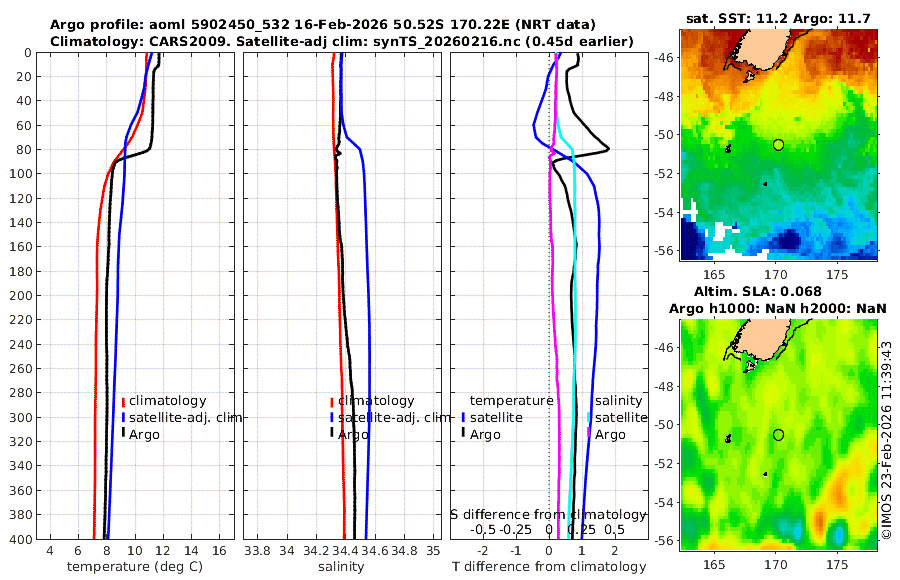This screenshot has height=580, width=900.
Task: Click magenta salinity Argo legend marker
Action: 589,433
